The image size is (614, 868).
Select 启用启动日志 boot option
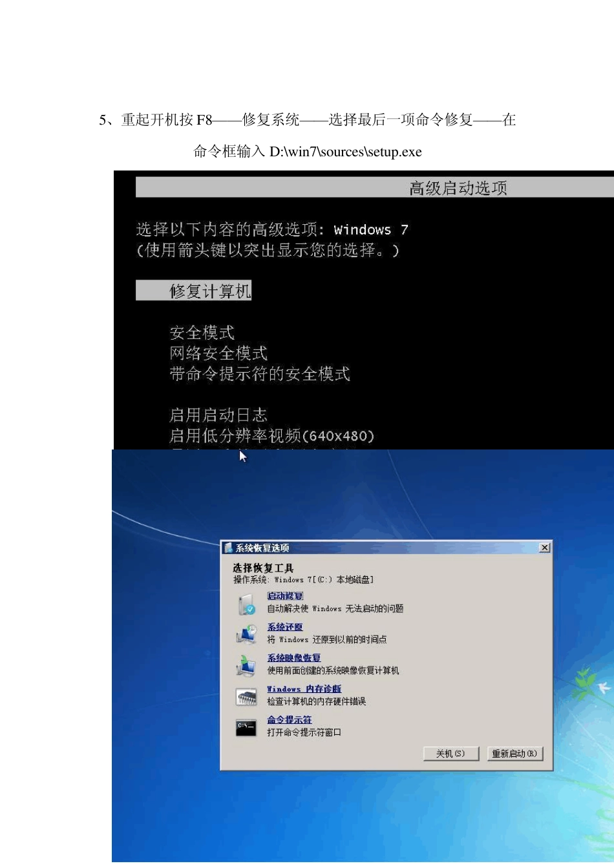point(218,415)
